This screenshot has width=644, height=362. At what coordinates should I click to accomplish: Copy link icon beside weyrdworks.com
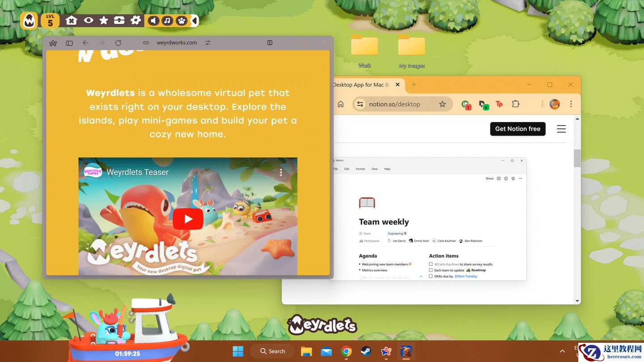coord(146,43)
